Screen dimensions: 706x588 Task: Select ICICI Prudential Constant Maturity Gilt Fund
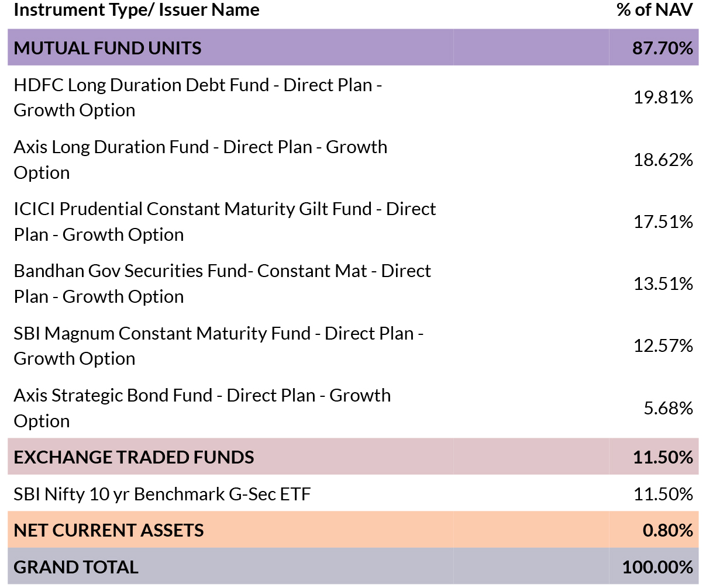pos(225,222)
